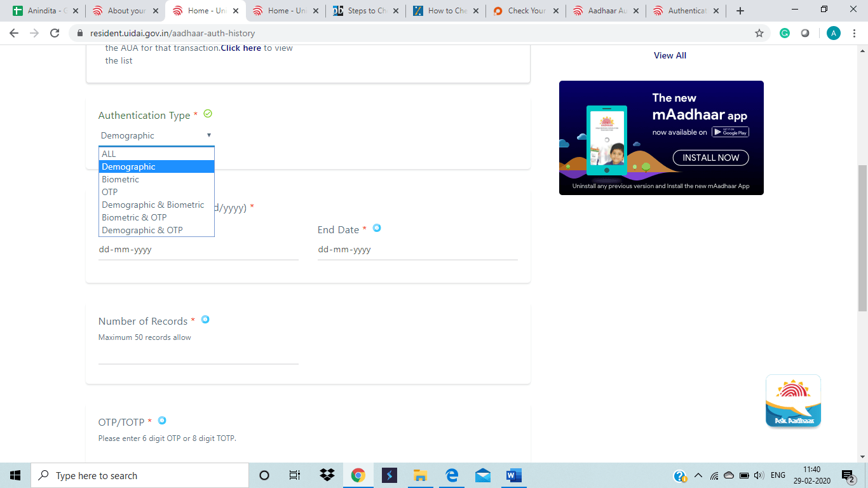Image resolution: width=868 pixels, height=488 pixels.
Task: Click the info icon next to Number of Records
Action: (x=205, y=320)
